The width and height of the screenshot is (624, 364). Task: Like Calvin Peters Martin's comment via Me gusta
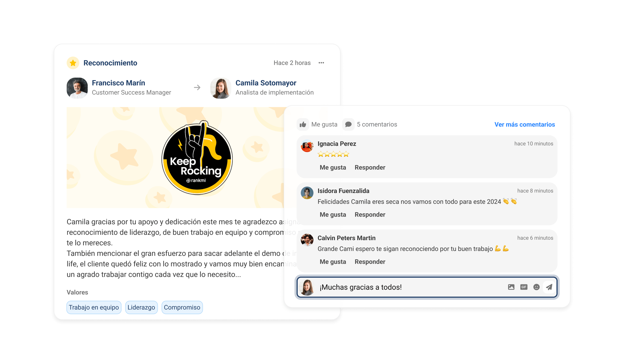[x=332, y=261]
